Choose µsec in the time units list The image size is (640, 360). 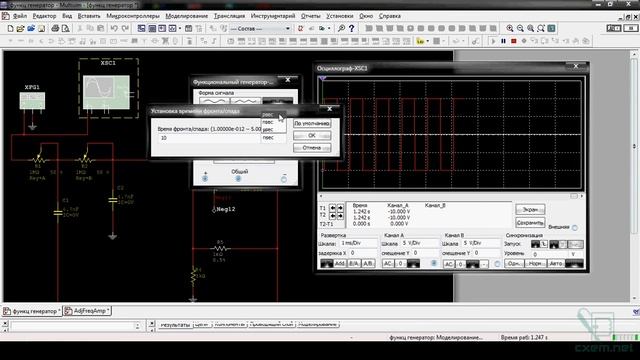(273, 130)
